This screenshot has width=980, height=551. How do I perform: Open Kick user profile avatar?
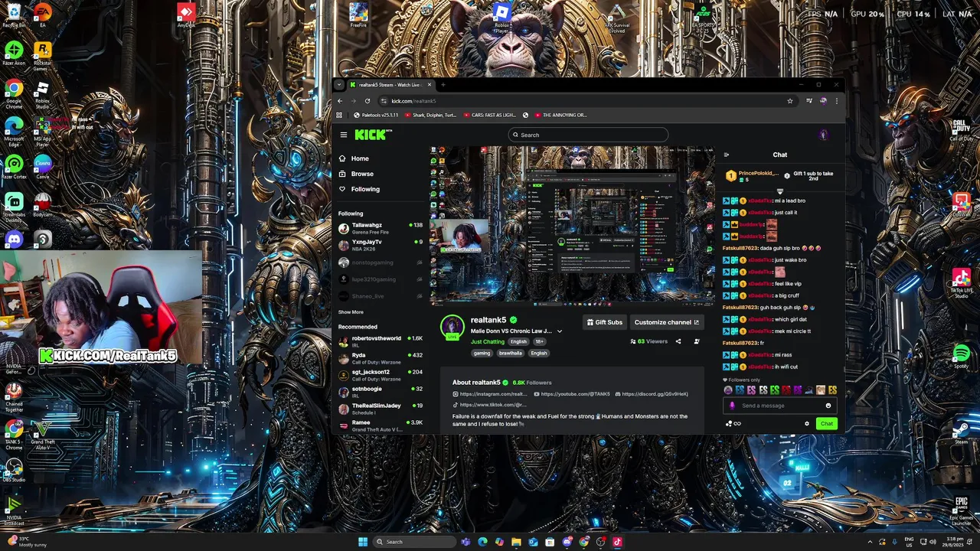click(823, 135)
